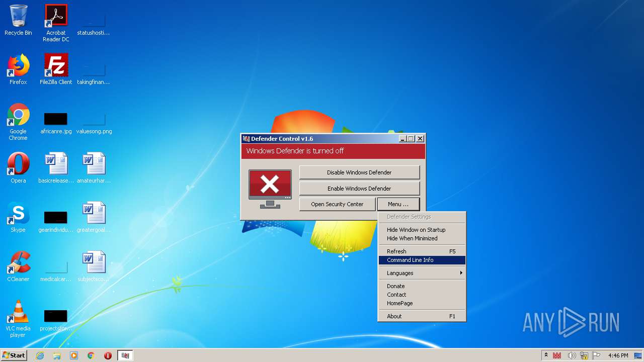Toggle Hide Window on Startup option
644x362 pixels.
pyautogui.click(x=422, y=230)
